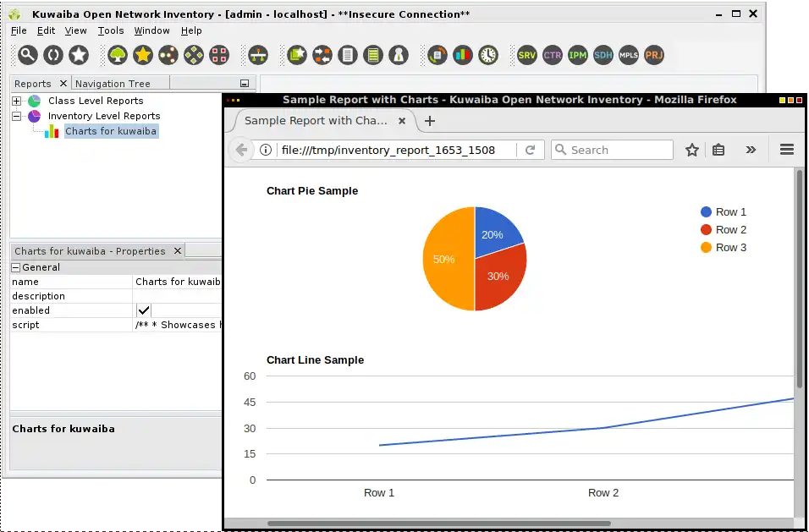809x532 pixels.
Task: Minimize the Reports panel group button
Action: [x=245, y=84]
